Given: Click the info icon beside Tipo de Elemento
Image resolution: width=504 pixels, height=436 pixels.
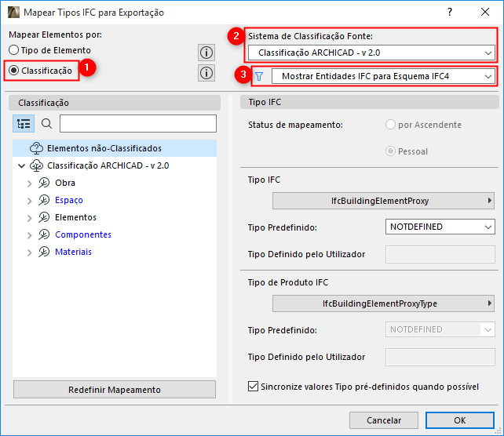Looking at the screenshot, I should click(206, 53).
